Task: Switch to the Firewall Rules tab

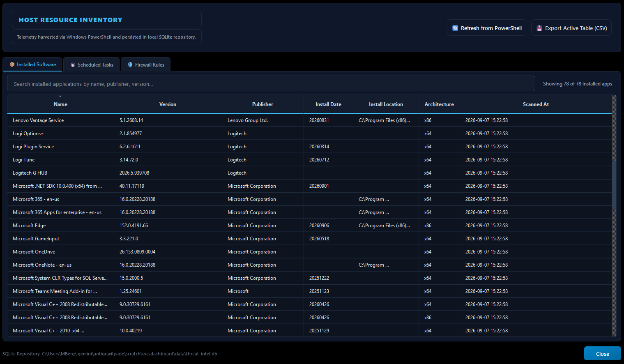Action: [145, 65]
